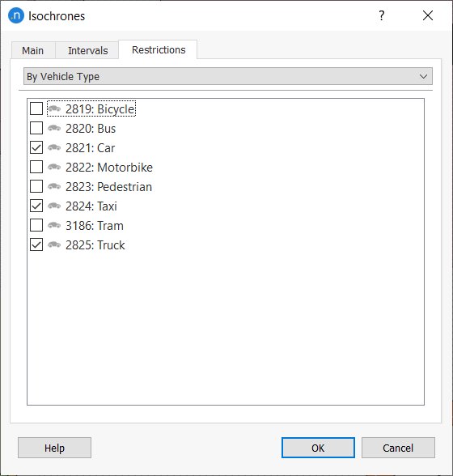Click the vehicle icon beside 2820: Bus
Image resolution: width=453 pixels, height=476 pixels.
click(54, 128)
